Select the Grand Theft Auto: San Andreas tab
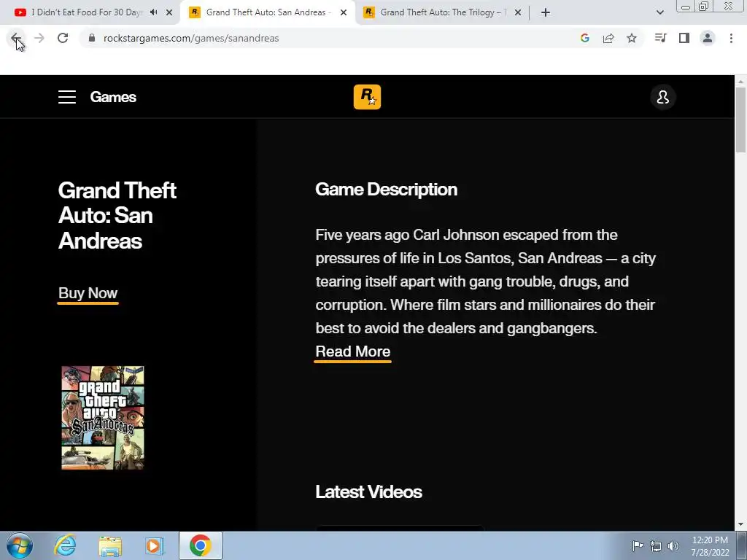The width and height of the screenshot is (747, 560). click(x=268, y=12)
